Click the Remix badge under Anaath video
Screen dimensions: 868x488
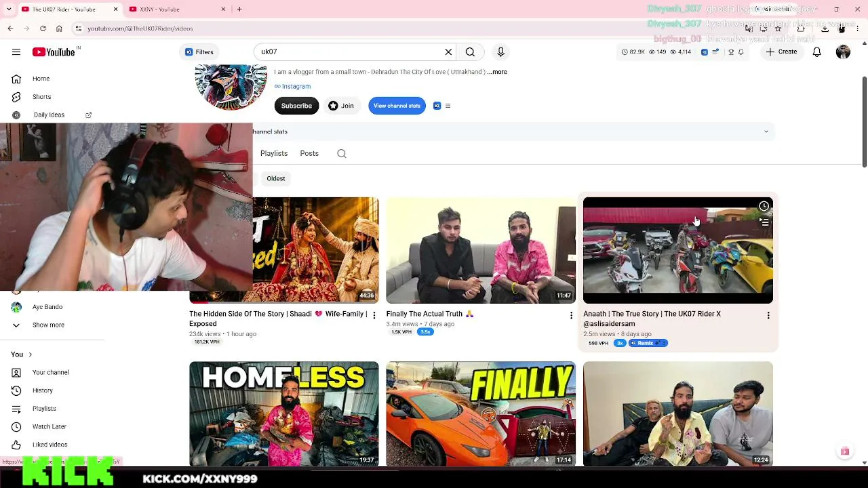pyautogui.click(x=648, y=343)
